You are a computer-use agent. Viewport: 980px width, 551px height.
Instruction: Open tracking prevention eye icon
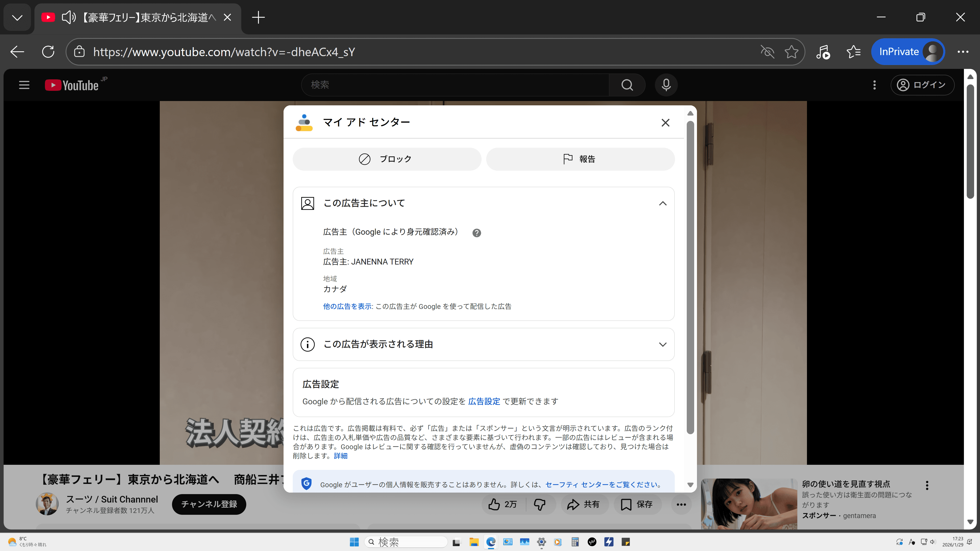(x=767, y=52)
